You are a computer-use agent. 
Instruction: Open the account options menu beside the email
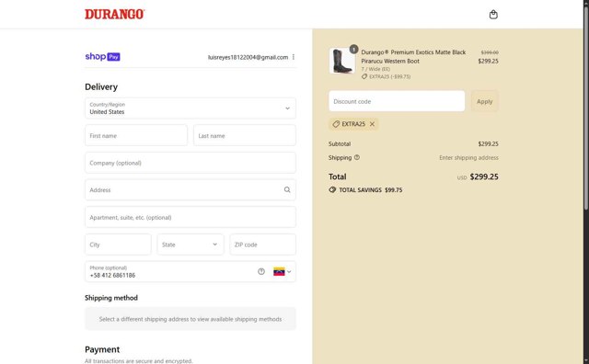(294, 57)
